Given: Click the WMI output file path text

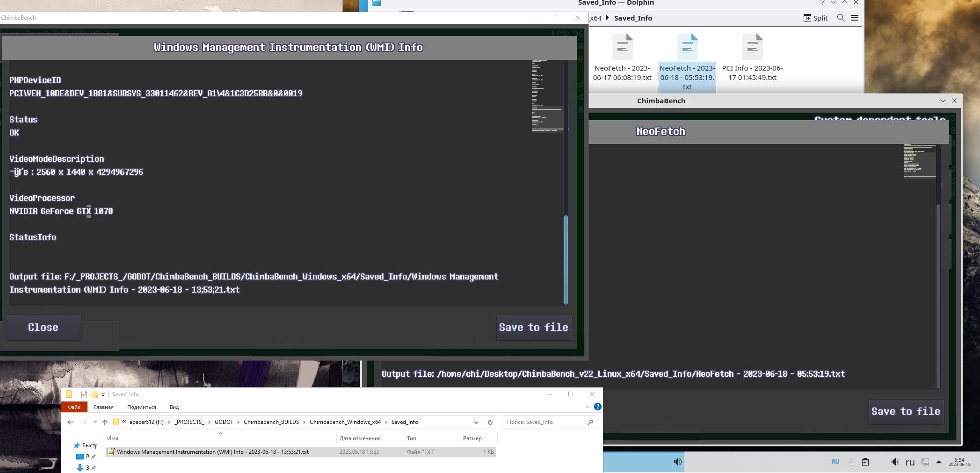Looking at the screenshot, I should [x=254, y=283].
